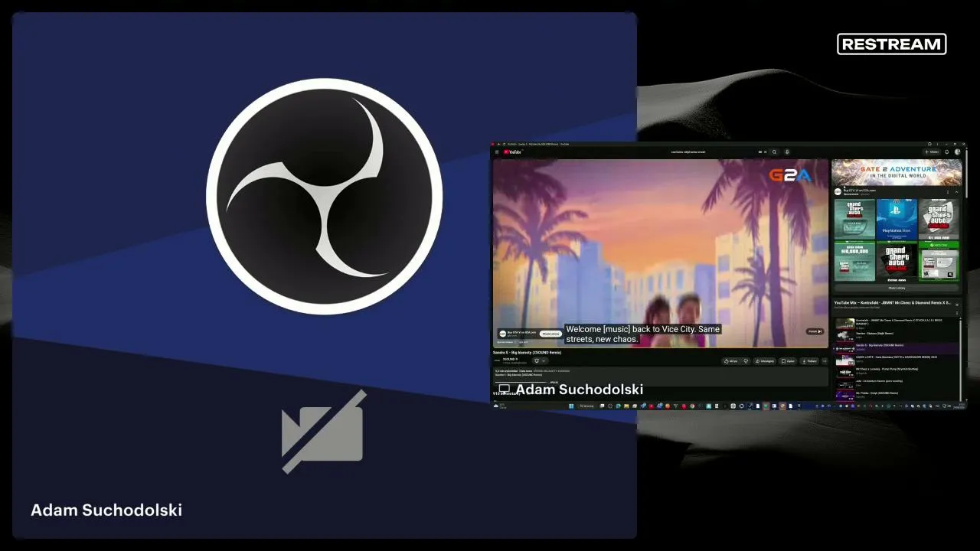Click the wide button below the ad product grid
980x551 pixels.
(x=897, y=288)
